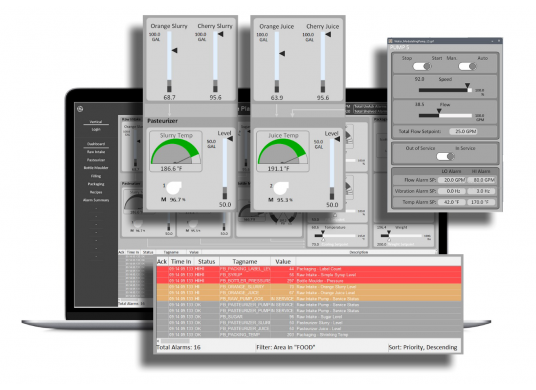Screen dimensions: 536x390
Task: Toggle Out of Service/In Service switch
Action: 445,157
